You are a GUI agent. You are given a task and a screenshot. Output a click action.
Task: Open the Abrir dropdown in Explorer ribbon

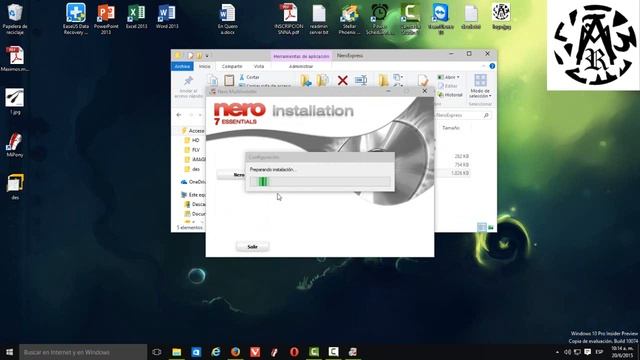(449, 77)
